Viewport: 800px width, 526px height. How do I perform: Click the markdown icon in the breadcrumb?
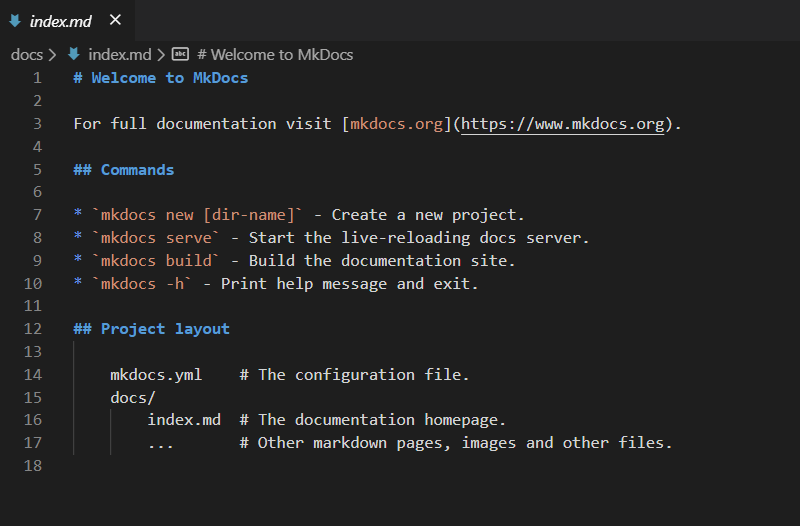[x=74, y=54]
